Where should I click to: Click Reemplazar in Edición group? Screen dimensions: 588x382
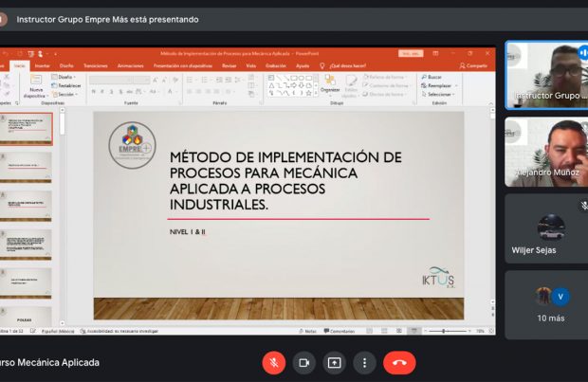(439, 85)
